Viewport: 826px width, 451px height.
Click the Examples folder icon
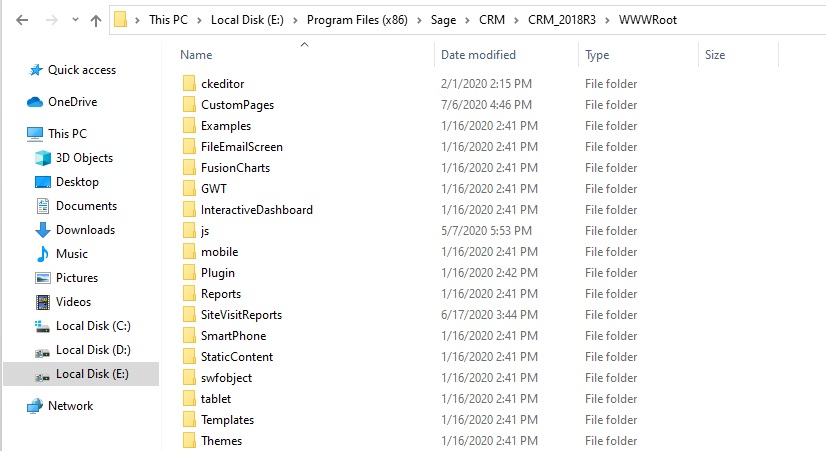(189, 126)
